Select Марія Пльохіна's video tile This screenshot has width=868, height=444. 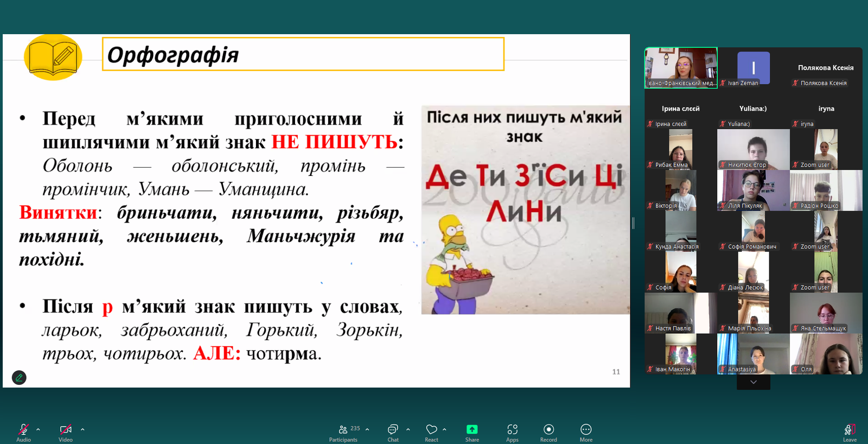754,313
